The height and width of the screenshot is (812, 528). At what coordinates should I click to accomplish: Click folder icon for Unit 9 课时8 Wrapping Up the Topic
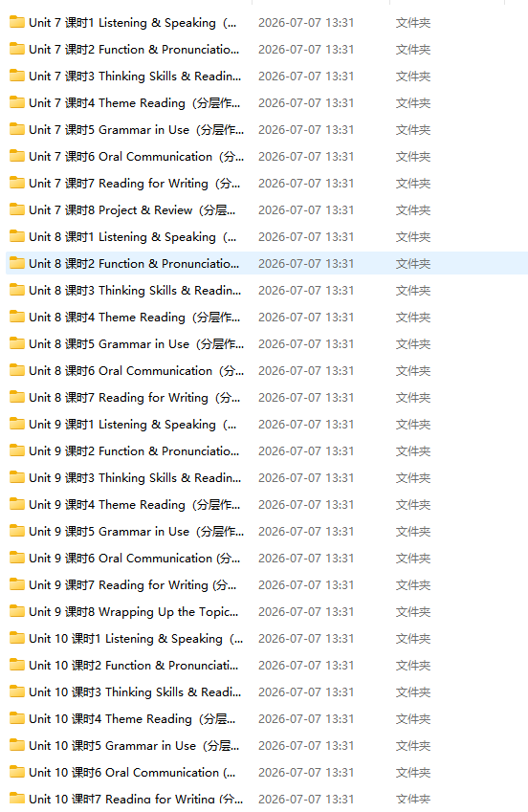click(17, 611)
